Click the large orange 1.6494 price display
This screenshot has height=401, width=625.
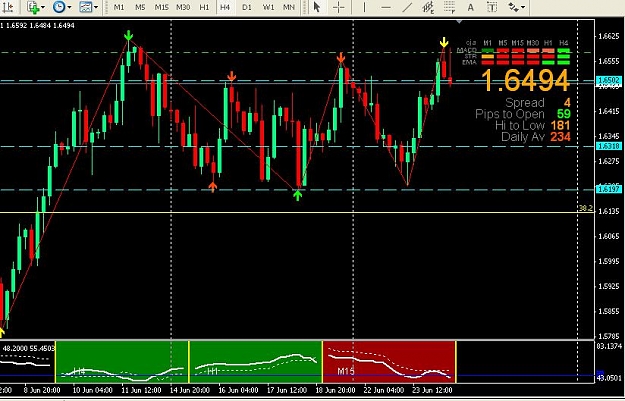pos(525,80)
